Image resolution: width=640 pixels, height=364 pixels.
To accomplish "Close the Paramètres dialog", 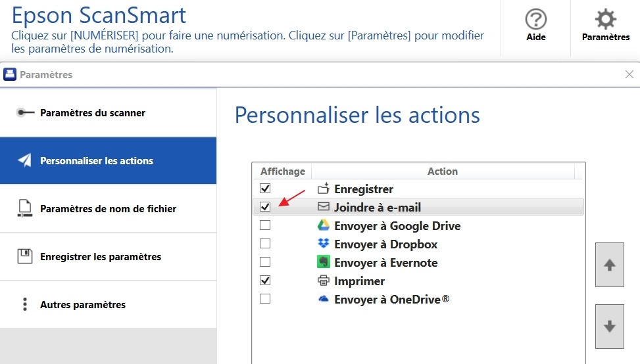I will [x=629, y=74].
